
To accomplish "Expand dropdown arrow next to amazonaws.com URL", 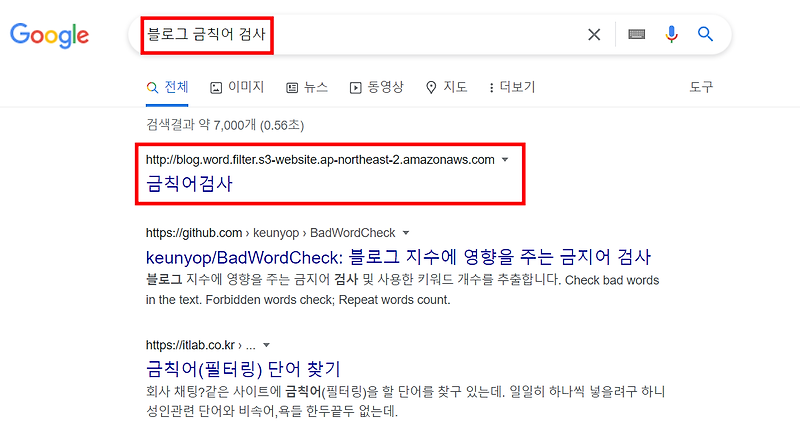I will (x=505, y=160).
